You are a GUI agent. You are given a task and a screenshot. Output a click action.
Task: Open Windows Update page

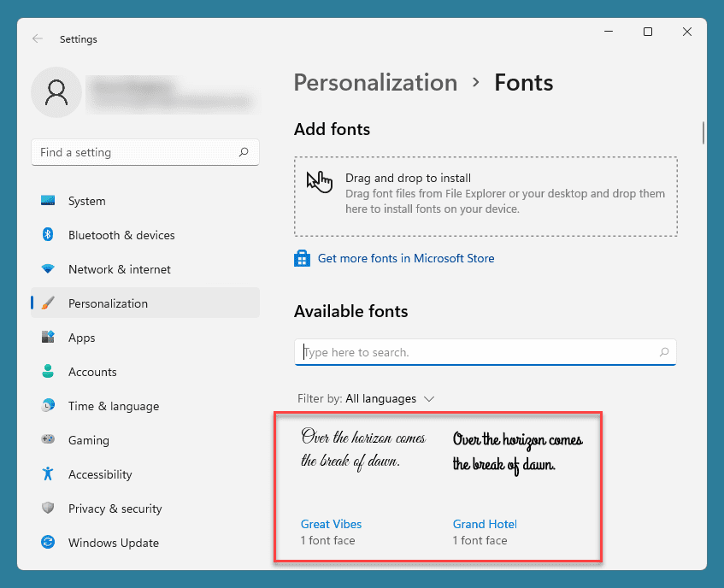(x=145, y=543)
